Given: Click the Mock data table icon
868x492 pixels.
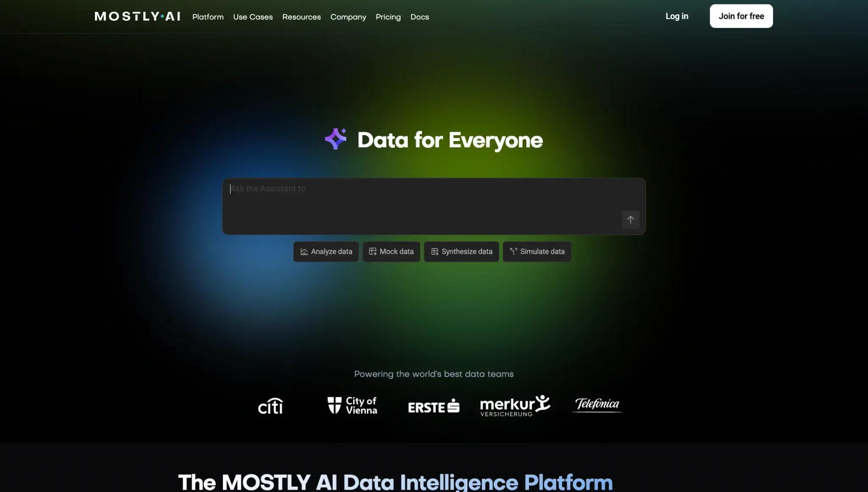Looking at the screenshot, I should (372, 251).
